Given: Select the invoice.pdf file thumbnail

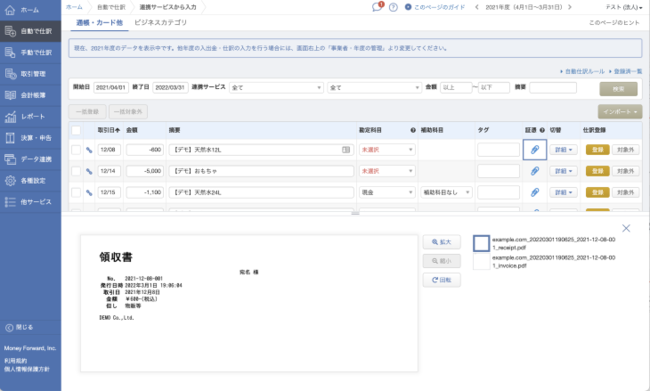Looking at the screenshot, I should (481, 262).
